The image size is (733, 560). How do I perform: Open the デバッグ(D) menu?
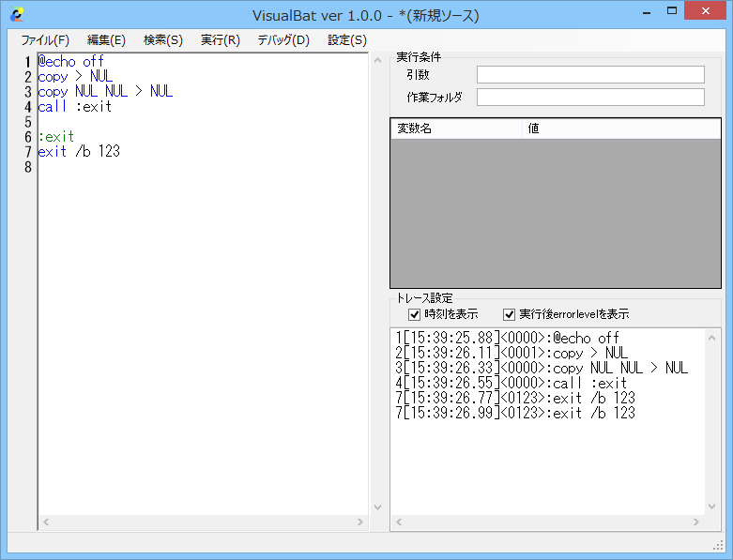click(283, 40)
